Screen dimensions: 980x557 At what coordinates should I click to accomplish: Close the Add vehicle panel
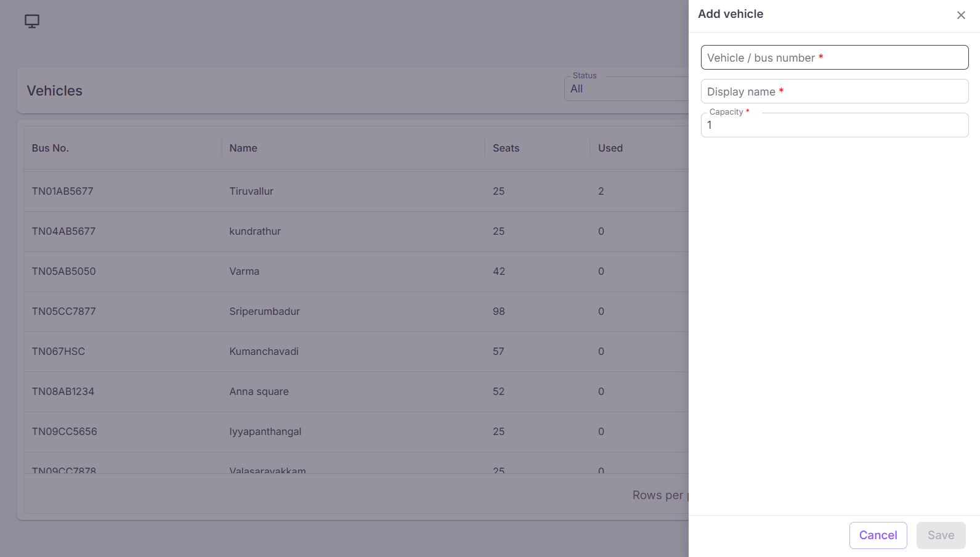(x=961, y=15)
